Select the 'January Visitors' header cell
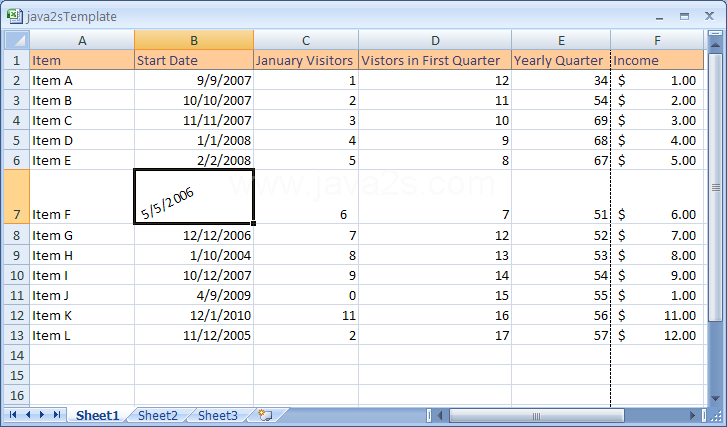Screen dimensions: 727x427 [x=306, y=60]
